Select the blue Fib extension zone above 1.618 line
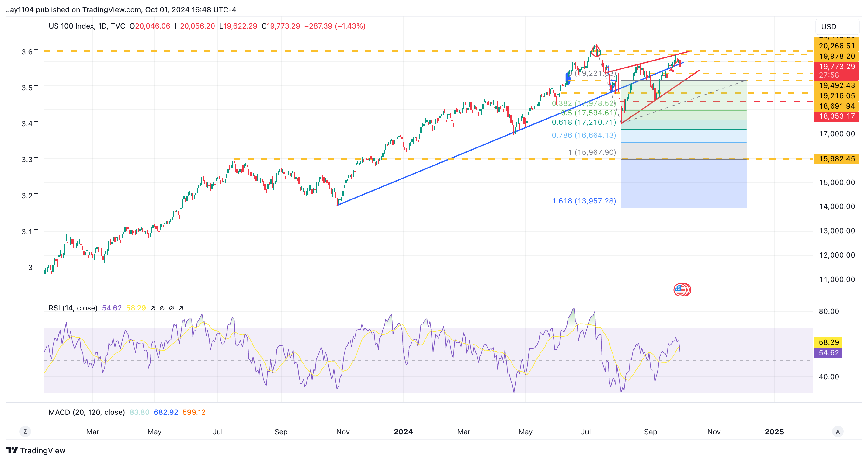 click(684, 183)
